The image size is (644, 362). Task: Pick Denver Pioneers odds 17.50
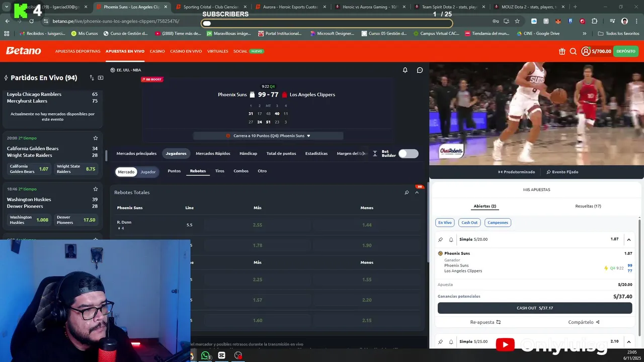(x=76, y=220)
